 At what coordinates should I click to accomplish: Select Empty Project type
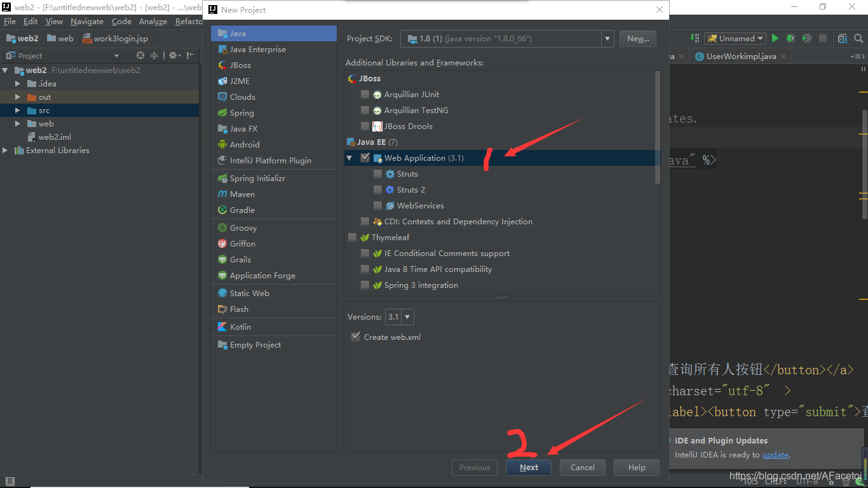274,344
